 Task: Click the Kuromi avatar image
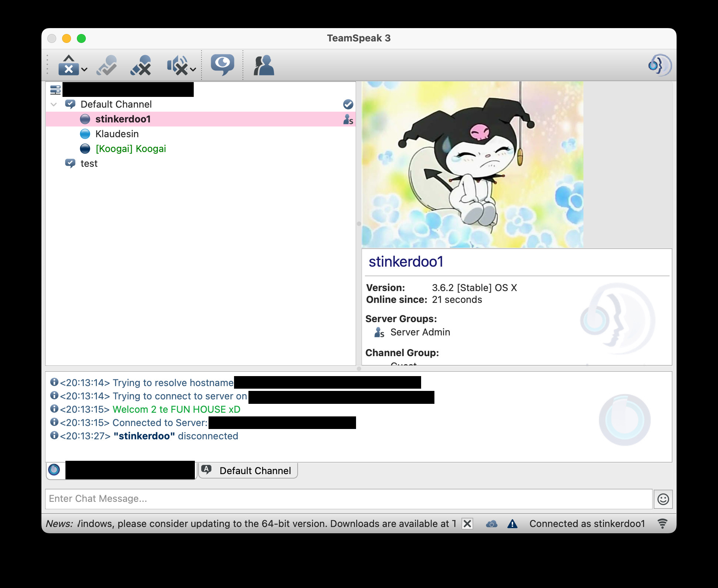473,165
